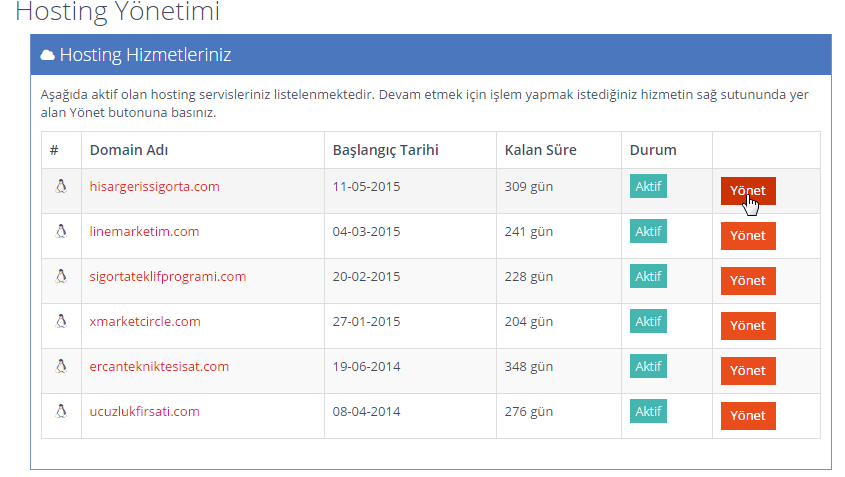
Task: Open the linemarketim.com domain link
Action: point(144,231)
